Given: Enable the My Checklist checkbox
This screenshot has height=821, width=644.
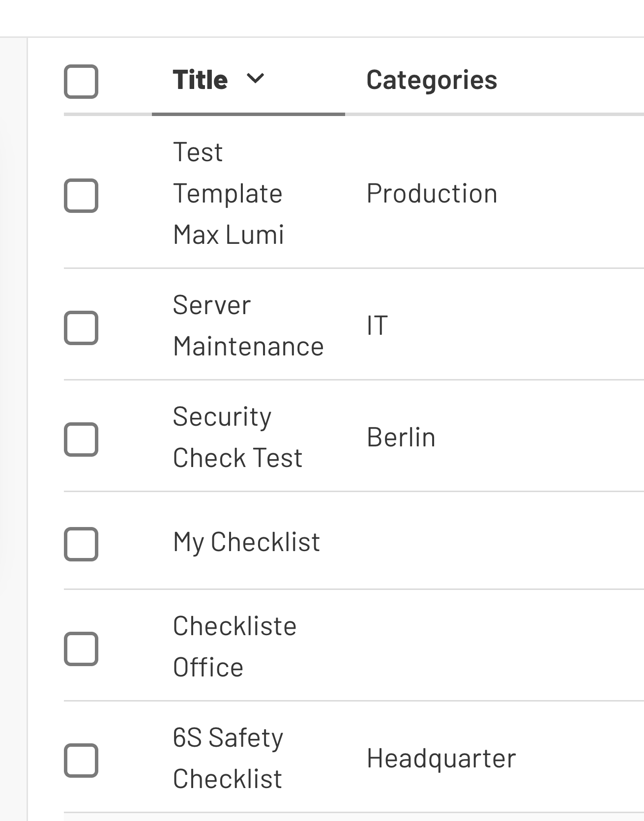Looking at the screenshot, I should tap(81, 542).
